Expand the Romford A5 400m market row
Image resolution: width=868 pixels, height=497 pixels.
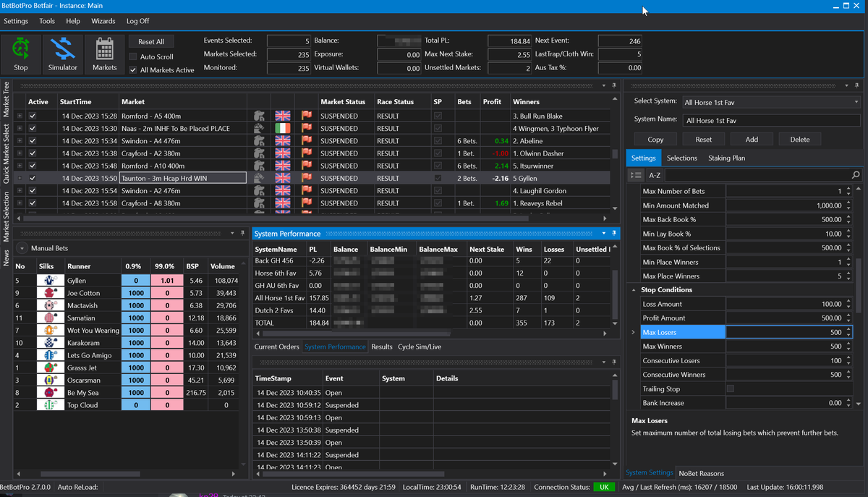(x=20, y=116)
